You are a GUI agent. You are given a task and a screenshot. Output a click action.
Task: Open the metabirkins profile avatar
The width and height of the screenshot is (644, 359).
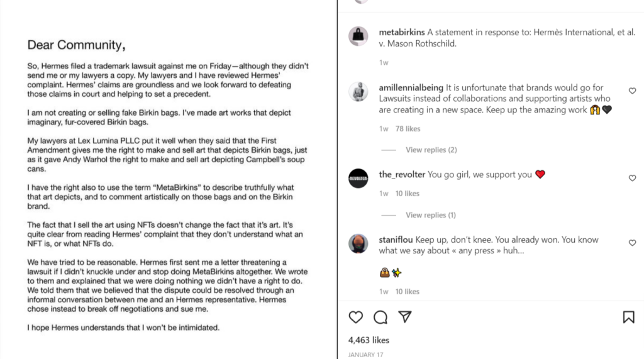pos(358,36)
